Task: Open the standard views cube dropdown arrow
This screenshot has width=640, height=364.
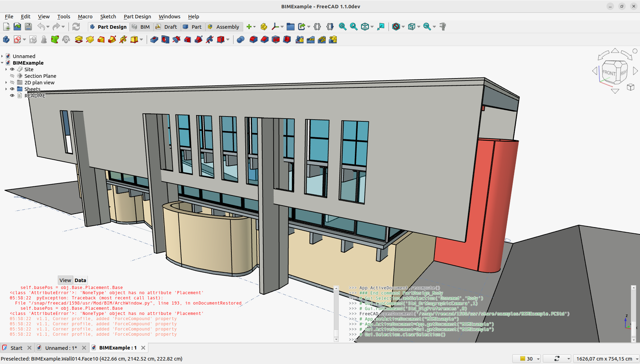Action: [x=372, y=27]
